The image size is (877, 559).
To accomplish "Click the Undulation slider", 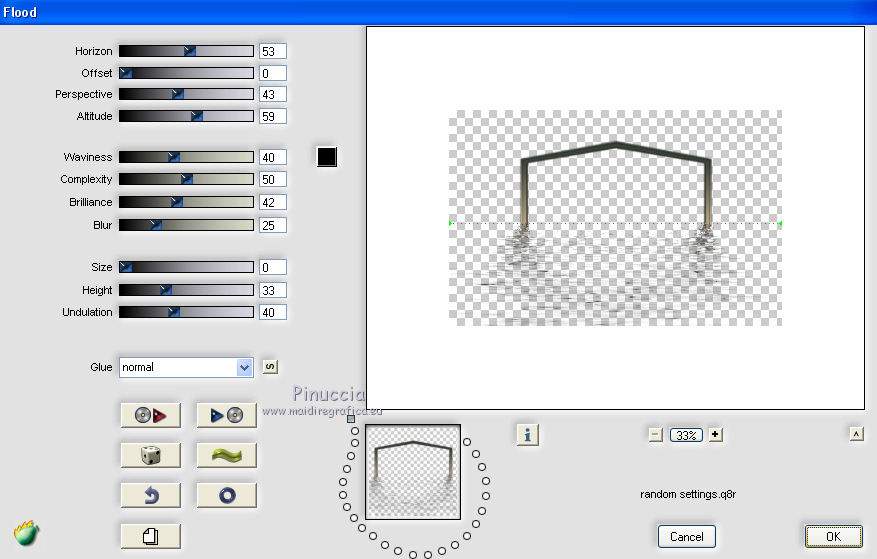I will 186,312.
